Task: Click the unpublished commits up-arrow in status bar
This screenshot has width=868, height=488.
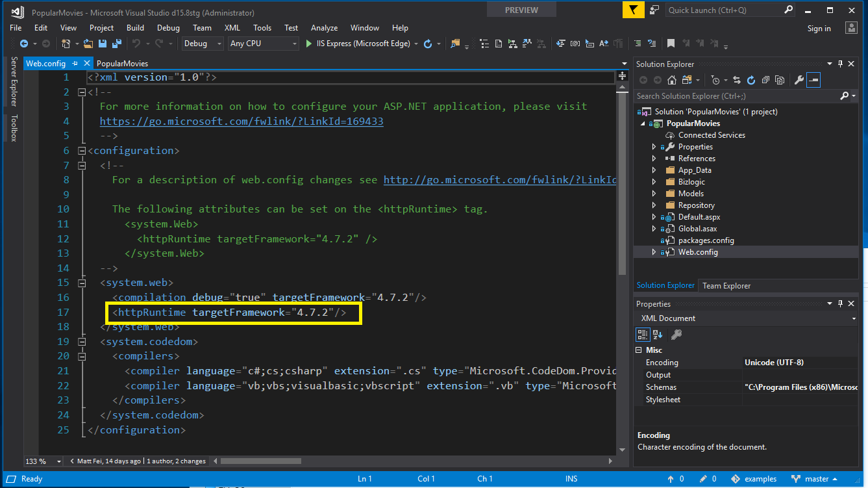Action: click(x=672, y=479)
